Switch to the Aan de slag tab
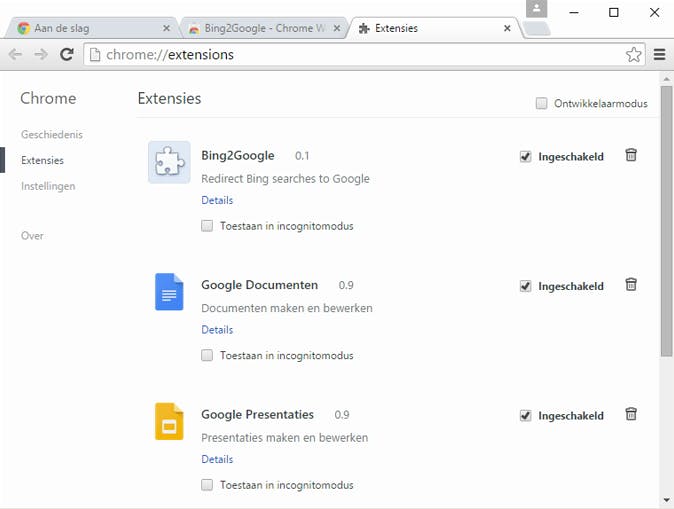Viewport: 674px width, 509px height. [90, 28]
